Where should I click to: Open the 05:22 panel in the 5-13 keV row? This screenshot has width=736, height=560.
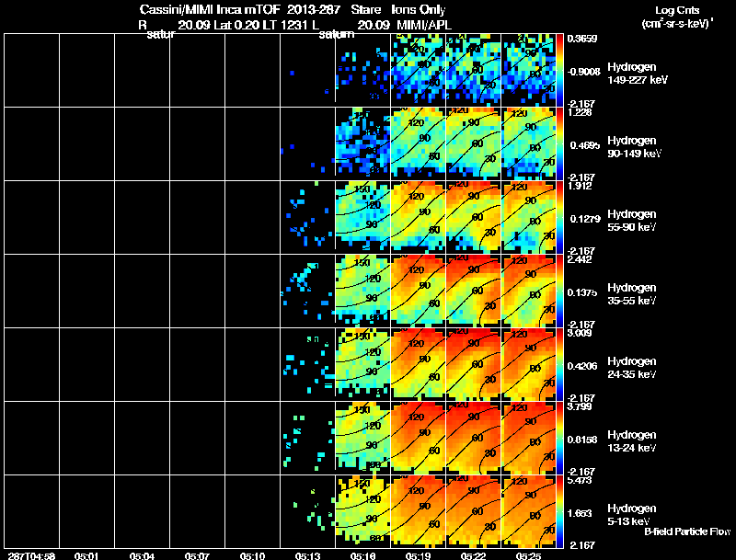point(473,511)
